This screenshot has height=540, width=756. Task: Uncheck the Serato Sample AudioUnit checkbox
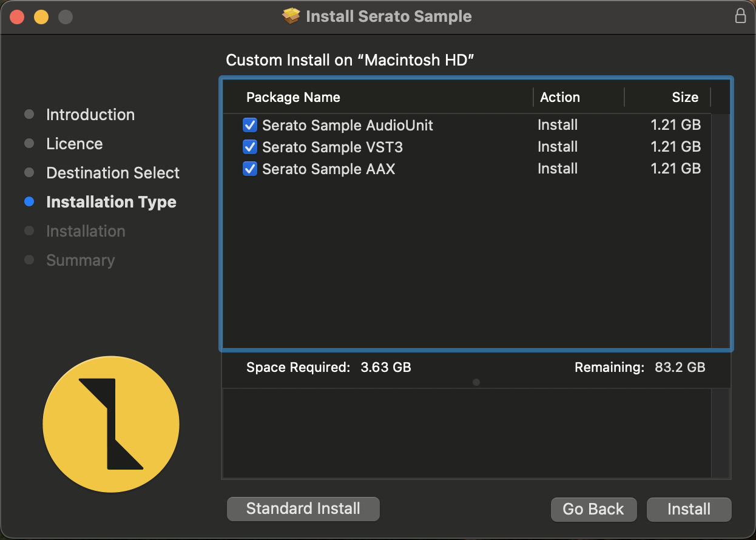point(250,125)
